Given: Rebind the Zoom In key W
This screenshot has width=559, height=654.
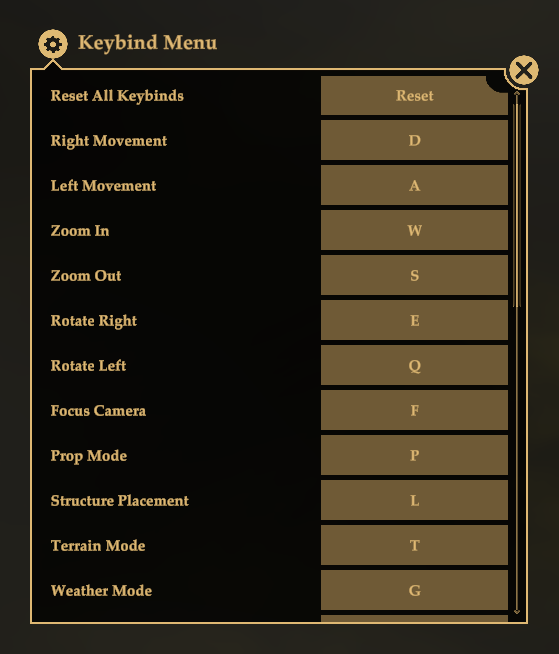Looking at the screenshot, I should point(414,230).
